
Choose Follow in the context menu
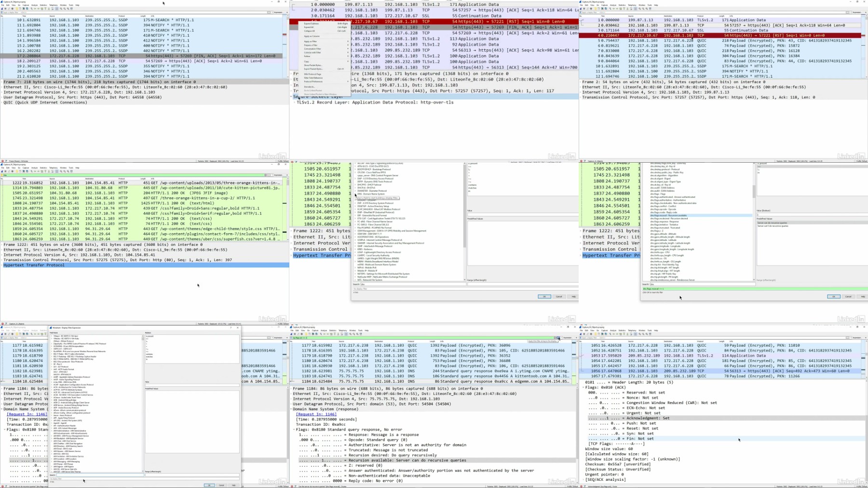324,56
